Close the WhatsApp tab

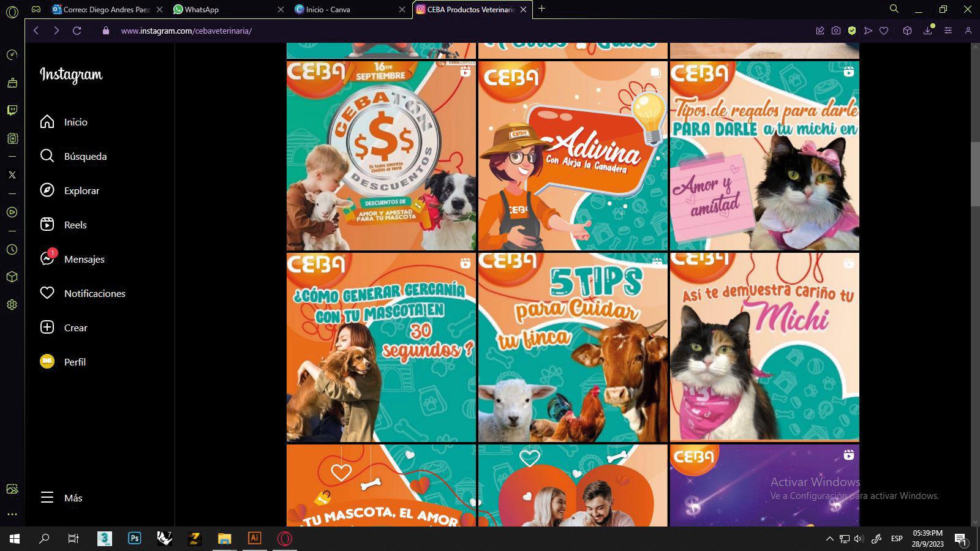point(281,9)
